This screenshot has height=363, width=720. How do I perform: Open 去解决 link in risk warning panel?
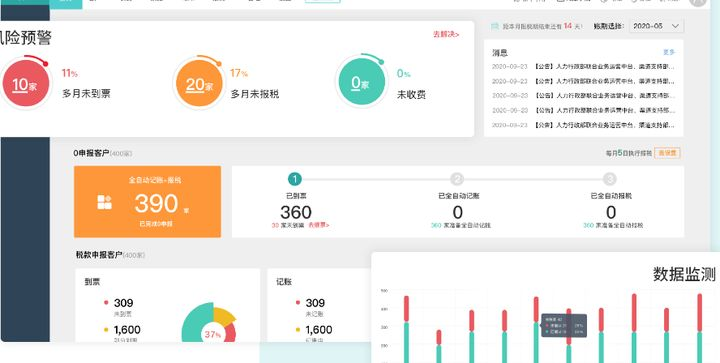coord(446,34)
